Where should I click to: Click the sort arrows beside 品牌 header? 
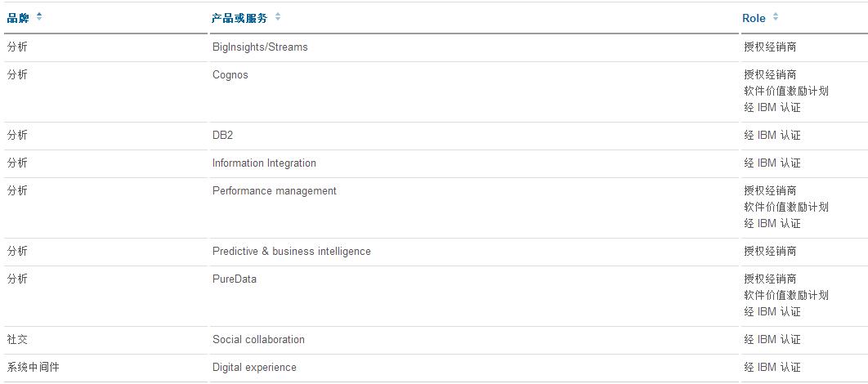click(39, 17)
